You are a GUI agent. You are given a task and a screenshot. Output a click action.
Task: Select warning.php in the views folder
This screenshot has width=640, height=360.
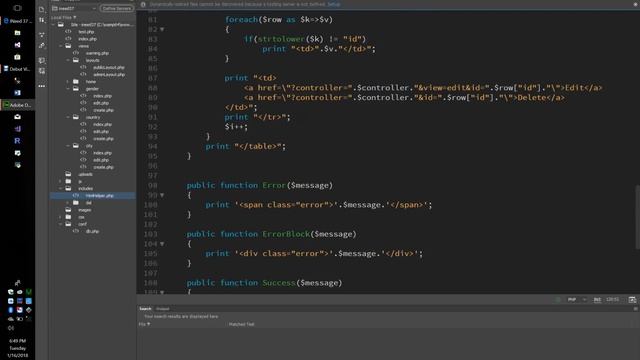click(97, 53)
